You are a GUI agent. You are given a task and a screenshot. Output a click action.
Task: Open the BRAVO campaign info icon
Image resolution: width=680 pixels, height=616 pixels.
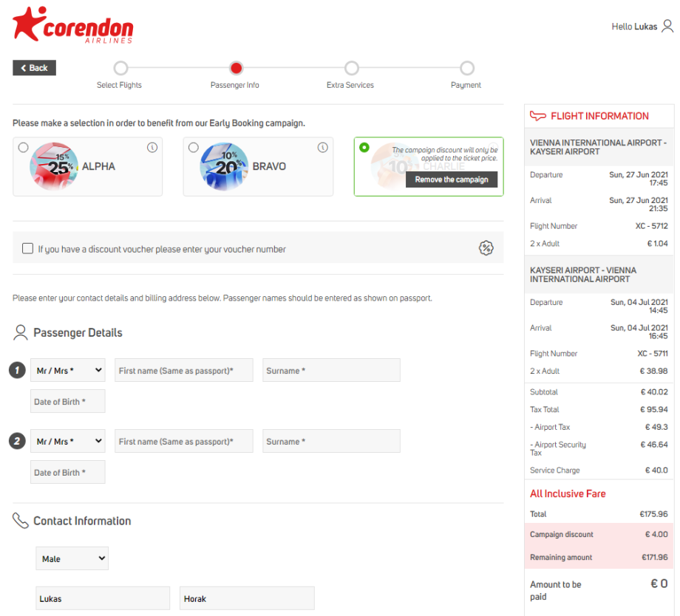coord(322,148)
